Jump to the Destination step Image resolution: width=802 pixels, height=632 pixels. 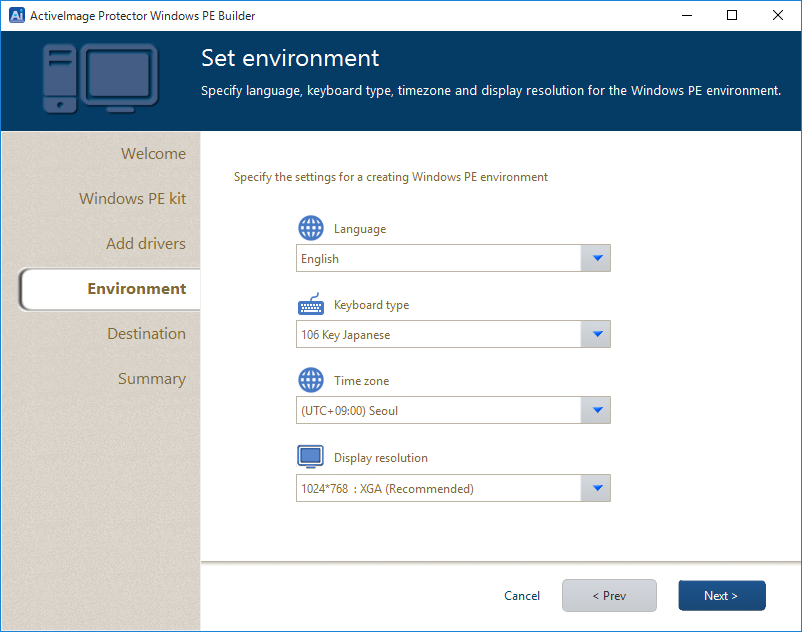coord(146,334)
